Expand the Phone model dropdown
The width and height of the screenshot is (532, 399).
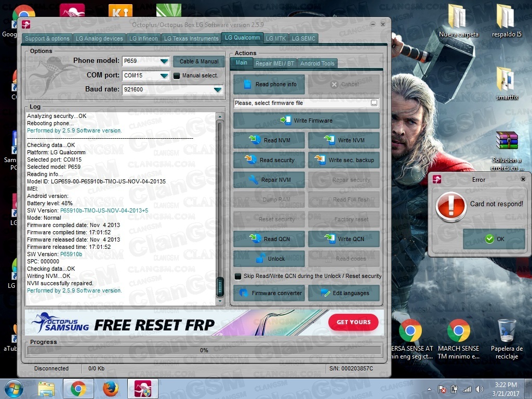click(164, 61)
